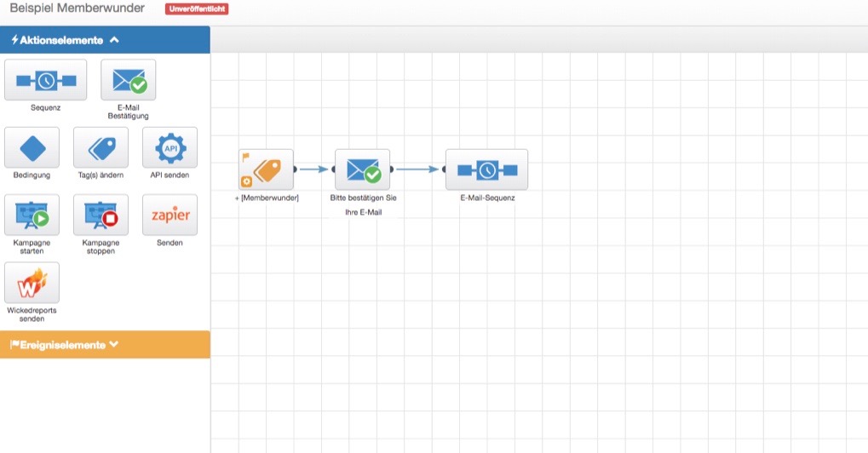Click the output connector dot of Memberwunder node
This screenshot has width=868, height=453.
click(295, 169)
